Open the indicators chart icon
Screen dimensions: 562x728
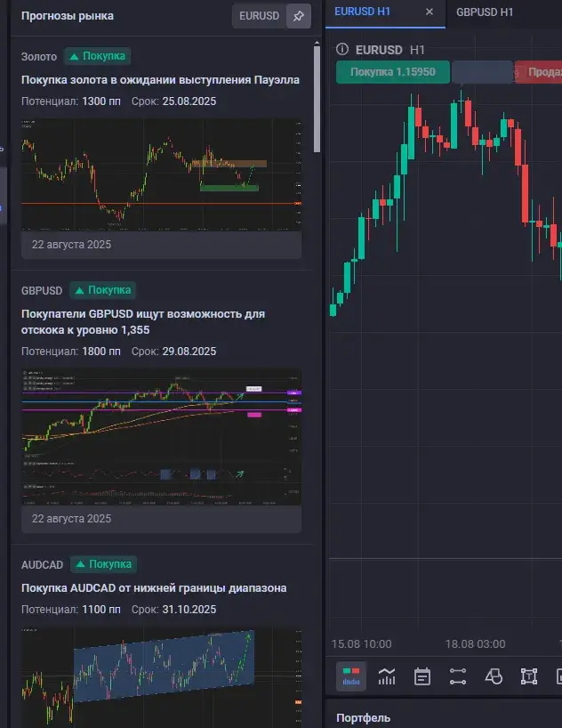(x=387, y=676)
